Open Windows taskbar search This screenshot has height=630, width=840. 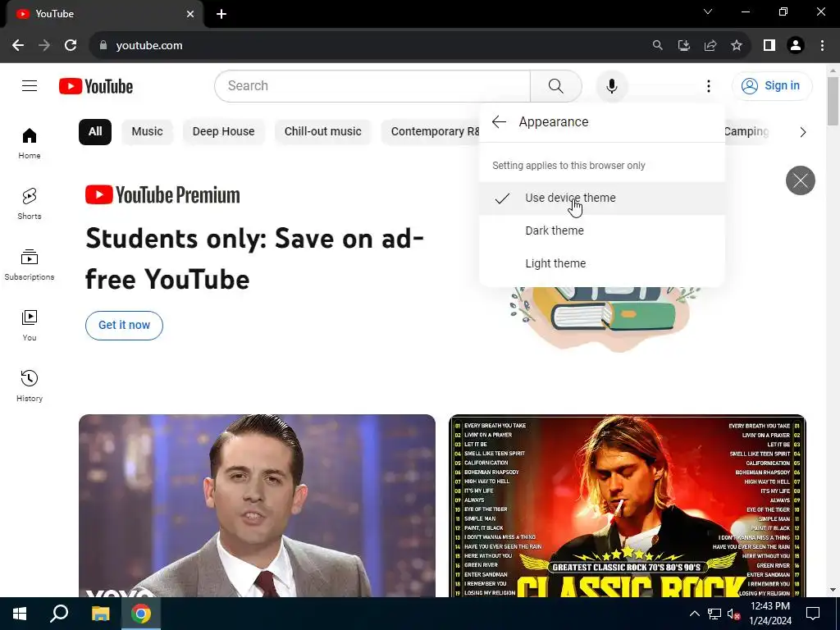(59, 614)
